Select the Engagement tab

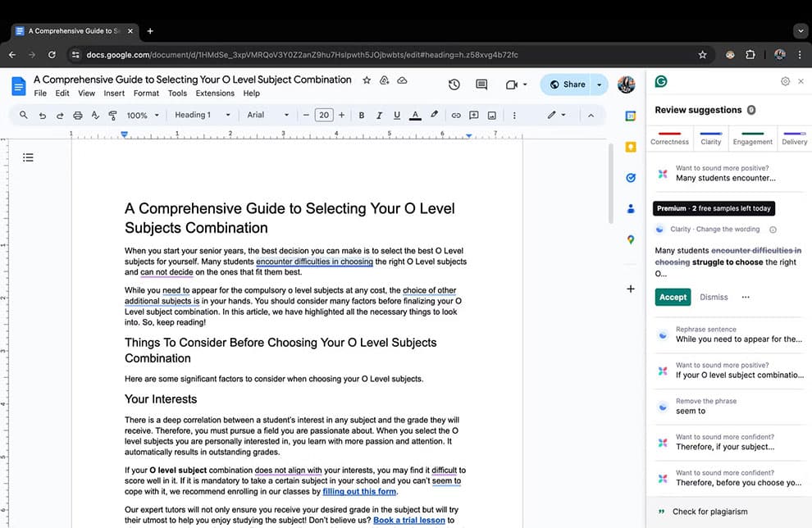pos(752,139)
